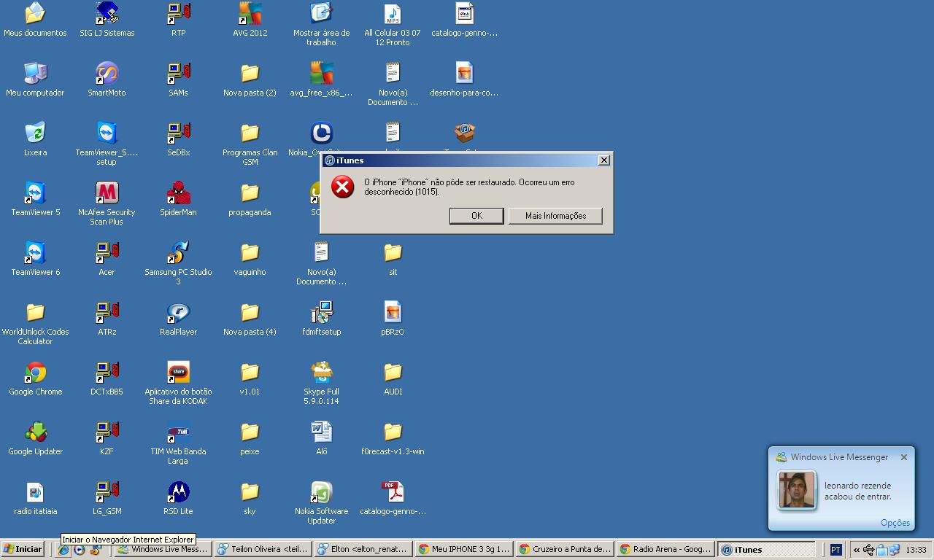Image resolution: width=934 pixels, height=560 pixels.
Task: Expand hidden system tray icons chevron
Action: (856, 550)
